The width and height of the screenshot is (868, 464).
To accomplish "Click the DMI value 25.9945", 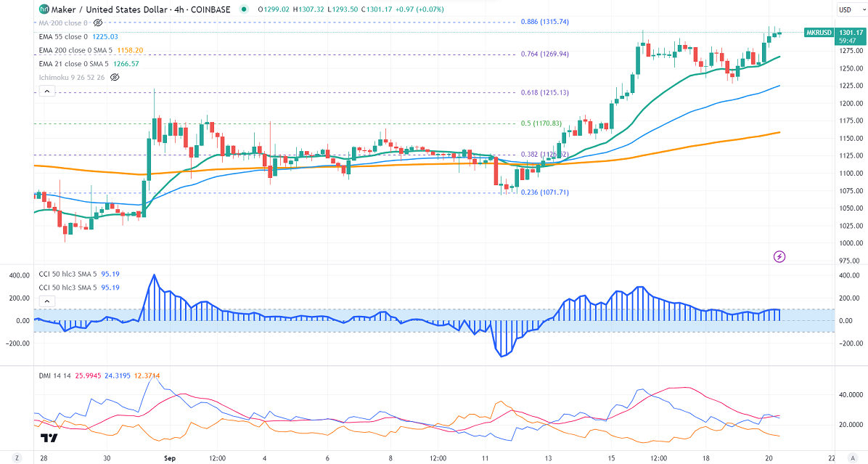I will [88, 376].
